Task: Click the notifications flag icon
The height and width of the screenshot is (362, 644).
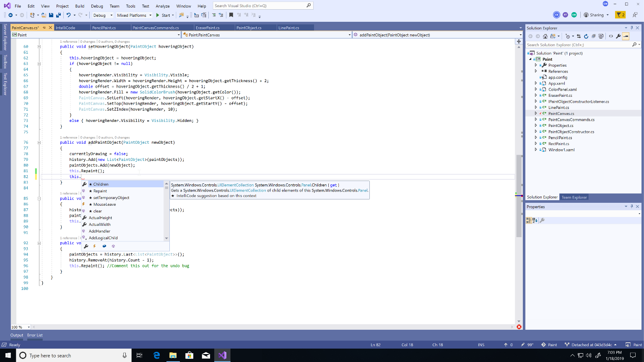Action: coord(620,15)
